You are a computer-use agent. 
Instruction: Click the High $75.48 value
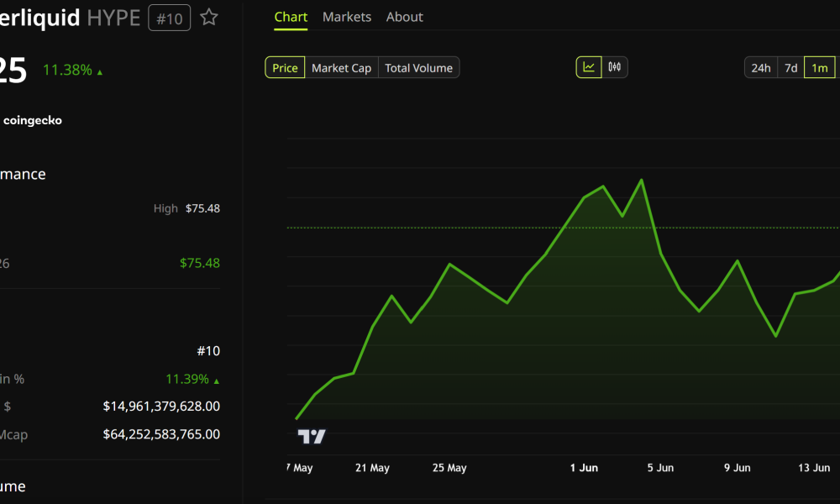pyautogui.click(x=202, y=208)
